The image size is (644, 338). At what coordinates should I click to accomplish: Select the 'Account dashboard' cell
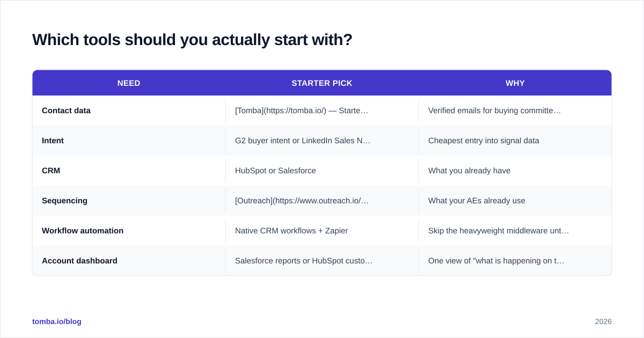[x=129, y=261]
